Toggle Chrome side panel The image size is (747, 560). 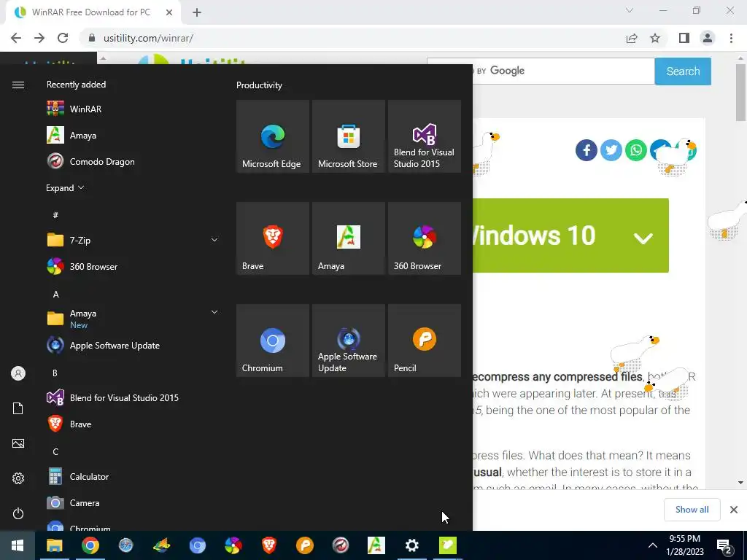point(684,38)
